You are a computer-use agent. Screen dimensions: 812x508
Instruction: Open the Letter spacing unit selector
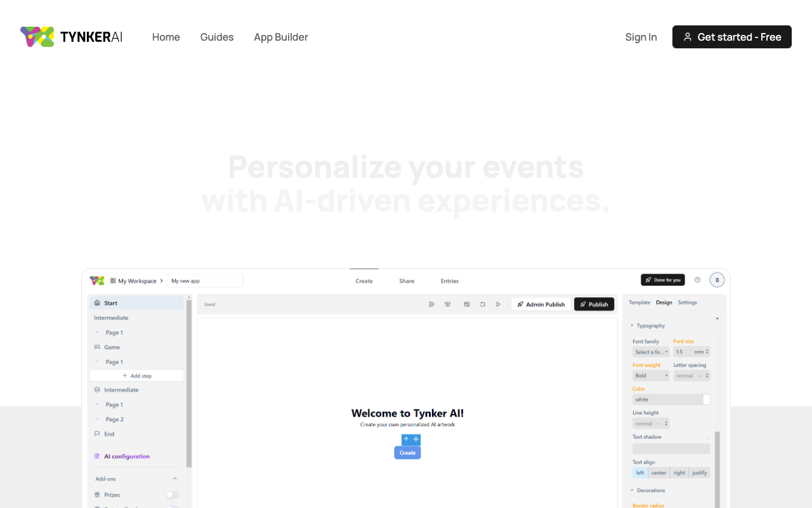point(704,376)
